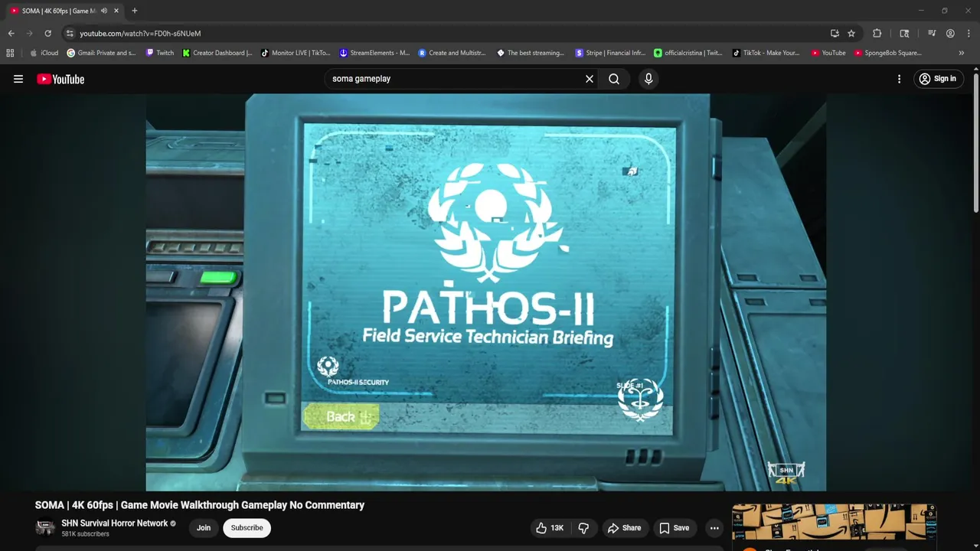Go forward in browser history
980x551 pixels.
point(29,34)
